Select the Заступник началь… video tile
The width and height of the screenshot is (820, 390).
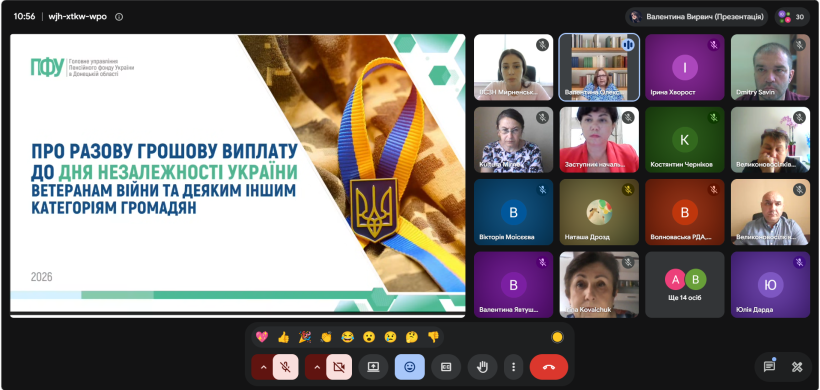(x=599, y=140)
